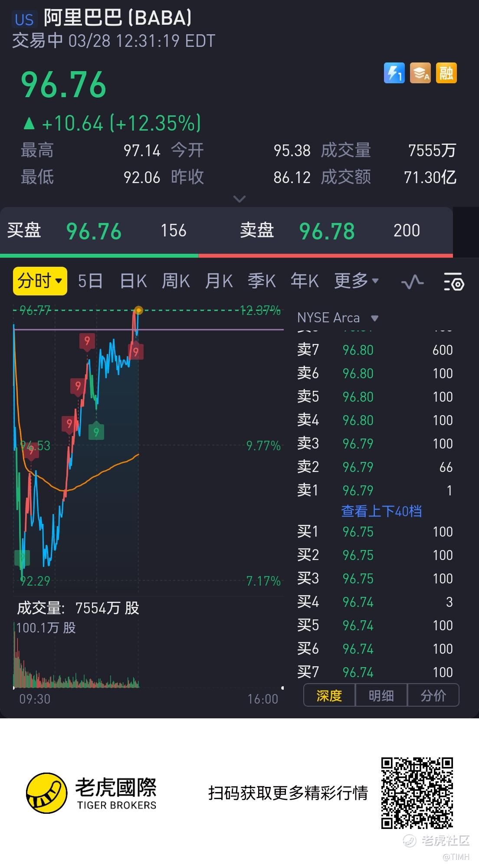This screenshot has height=868, width=479.
Task: Tap 扫码获取更多精彩行情 text
Action: pos(288,793)
